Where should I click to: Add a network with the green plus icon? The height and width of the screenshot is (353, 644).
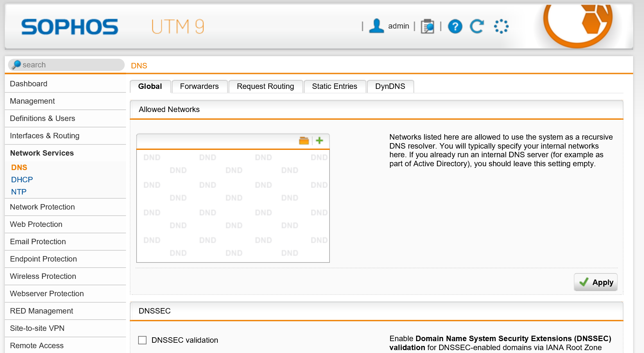tap(319, 141)
